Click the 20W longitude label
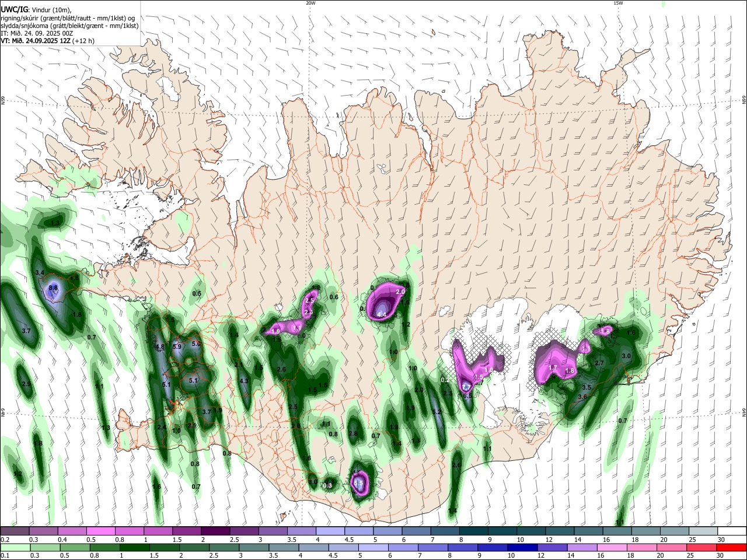Image resolution: width=747 pixels, height=560 pixels. (310, 3)
